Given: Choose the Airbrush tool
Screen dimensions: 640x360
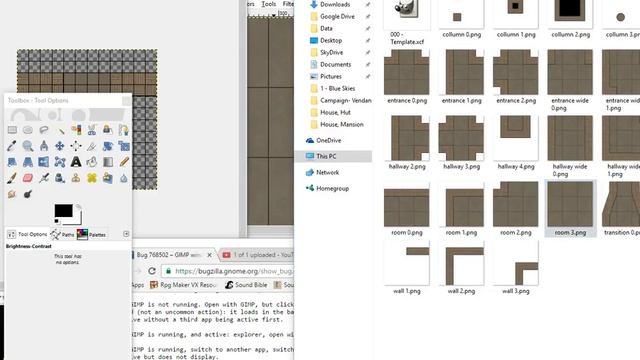Looking at the screenshot, I should [x=44, y=178].
